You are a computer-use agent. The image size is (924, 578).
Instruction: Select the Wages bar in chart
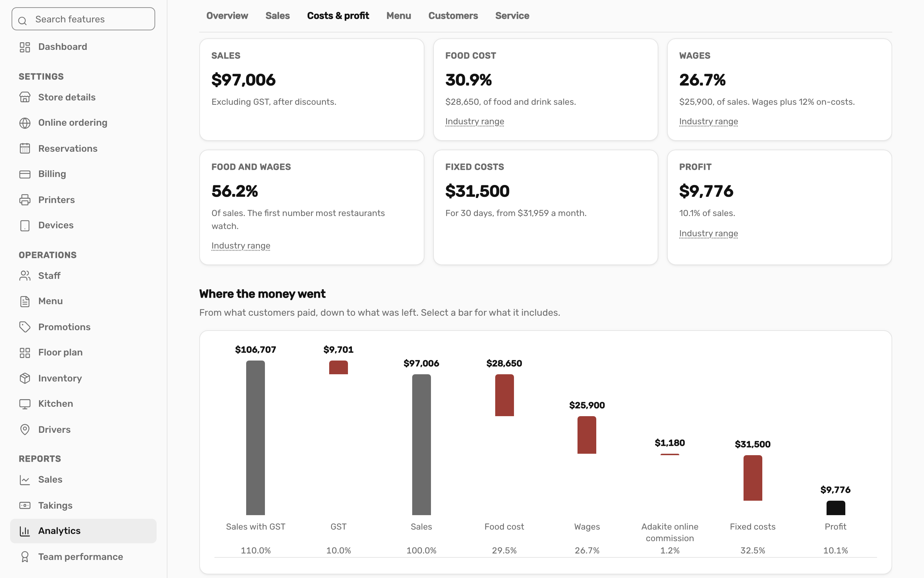(x=587, y=435)
